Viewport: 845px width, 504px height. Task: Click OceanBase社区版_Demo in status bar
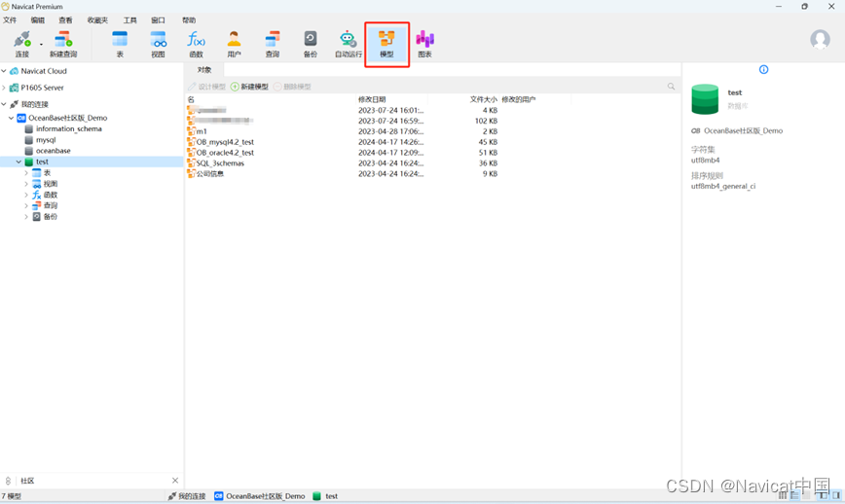click(260, 496)
